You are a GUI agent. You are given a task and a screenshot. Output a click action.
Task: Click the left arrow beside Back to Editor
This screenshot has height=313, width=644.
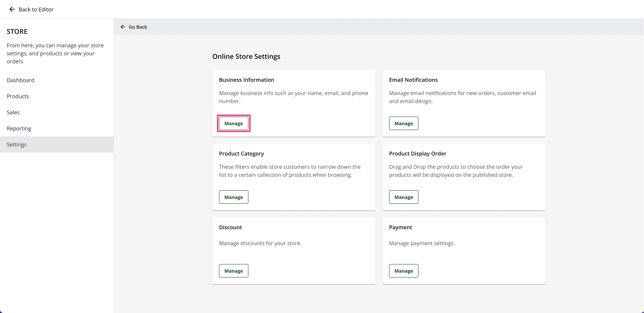coord(12,9)
